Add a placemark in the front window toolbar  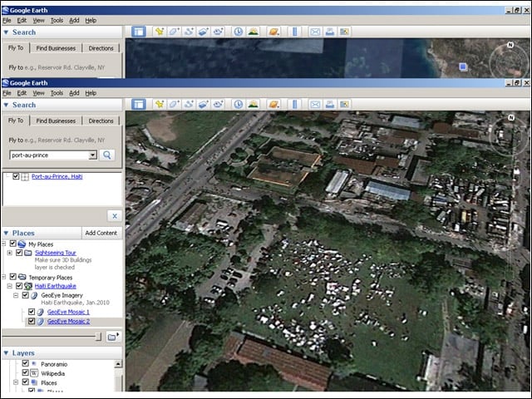pyautogui.click(x=159, y=104)
